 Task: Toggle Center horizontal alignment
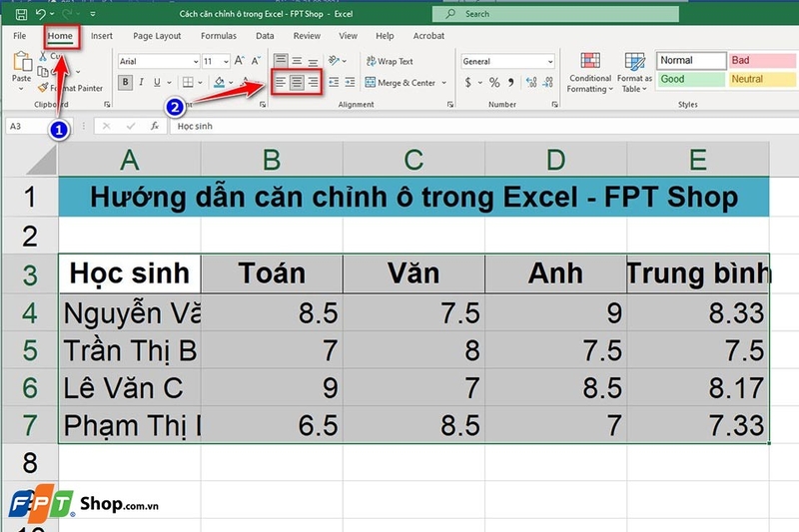point(297,83)
